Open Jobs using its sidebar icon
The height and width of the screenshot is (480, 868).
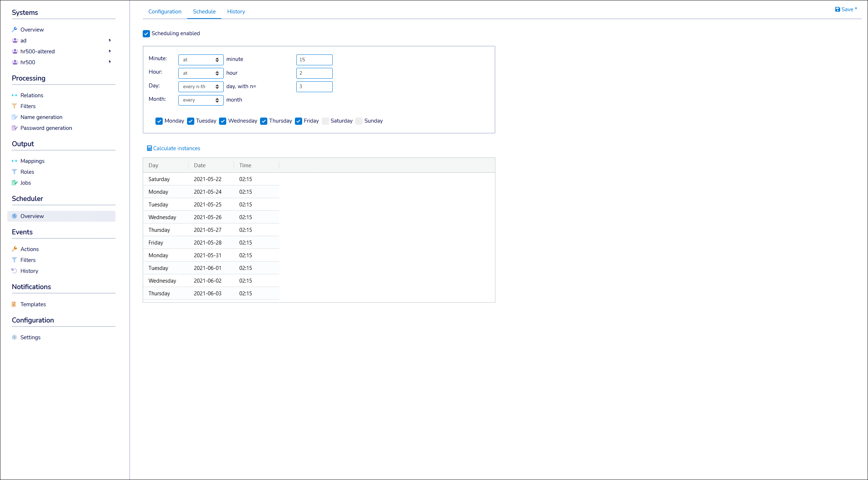(15, 183)
